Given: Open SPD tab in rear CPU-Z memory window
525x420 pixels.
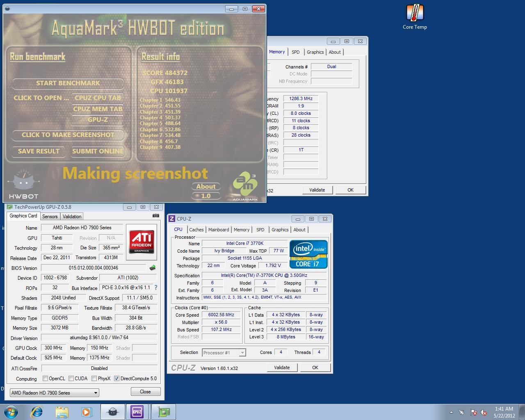Looking at the screenshot, I should tap(295, 52).
